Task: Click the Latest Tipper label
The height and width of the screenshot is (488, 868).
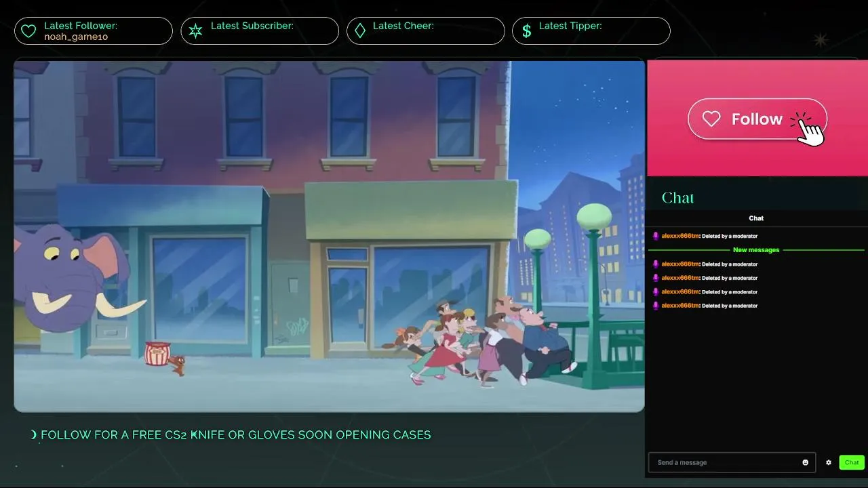Action: click(x=570, y=26)
